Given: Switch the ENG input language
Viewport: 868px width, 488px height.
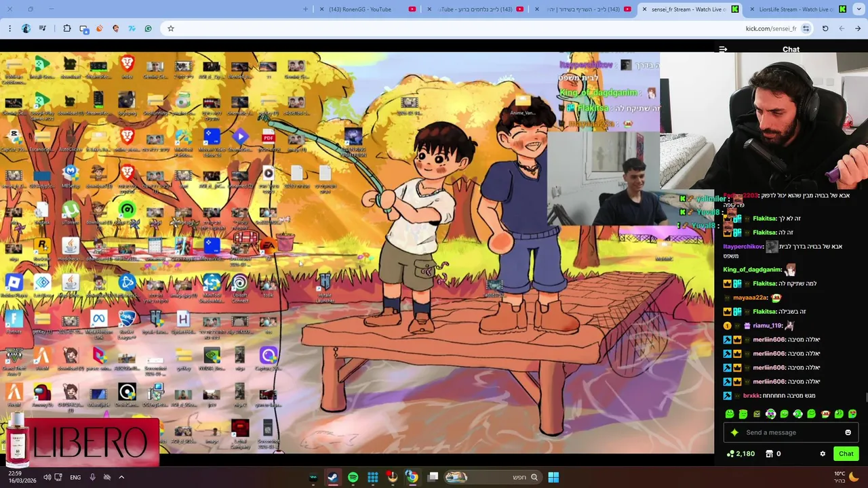Looking at the screenshot, I should (75, 477).
